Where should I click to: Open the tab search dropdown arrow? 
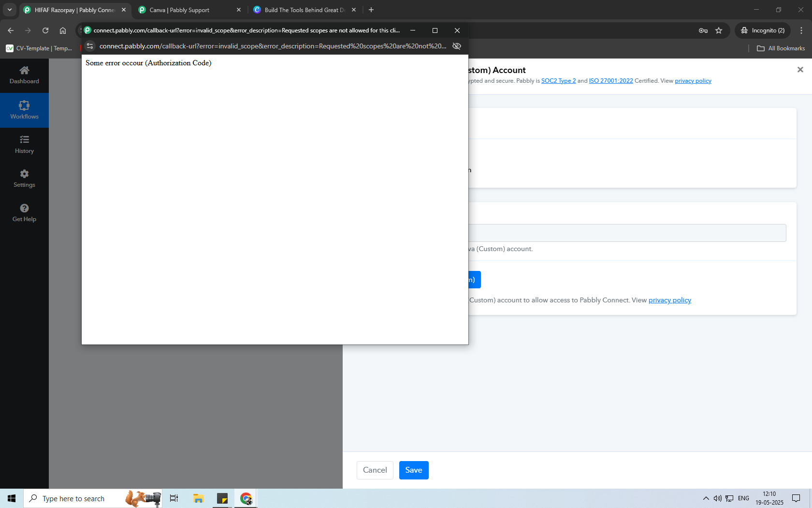pyautogui.click(x=10, y=10)
